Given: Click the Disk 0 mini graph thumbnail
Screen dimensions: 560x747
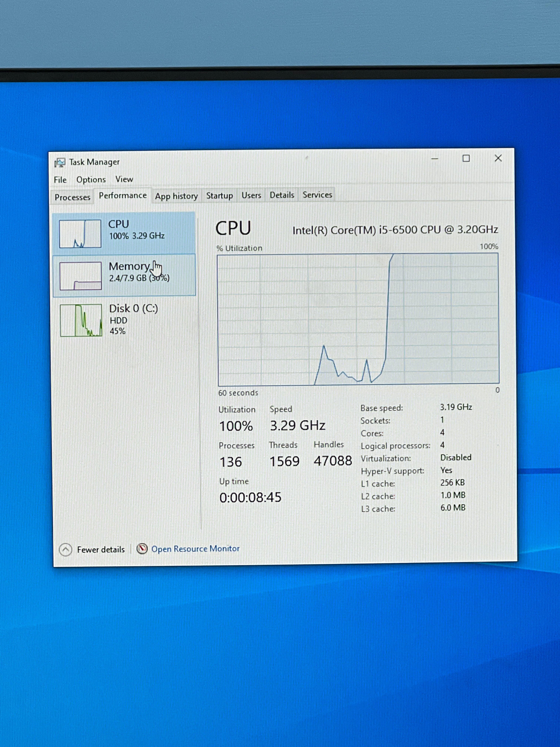Looking at the screenshot, I should point(81,320).
